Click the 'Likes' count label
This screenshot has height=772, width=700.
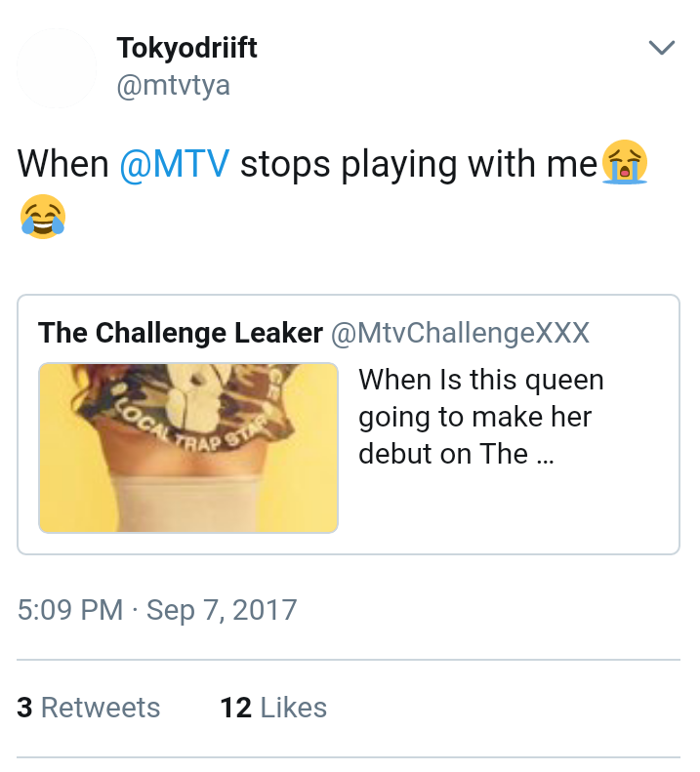[294, 708]
